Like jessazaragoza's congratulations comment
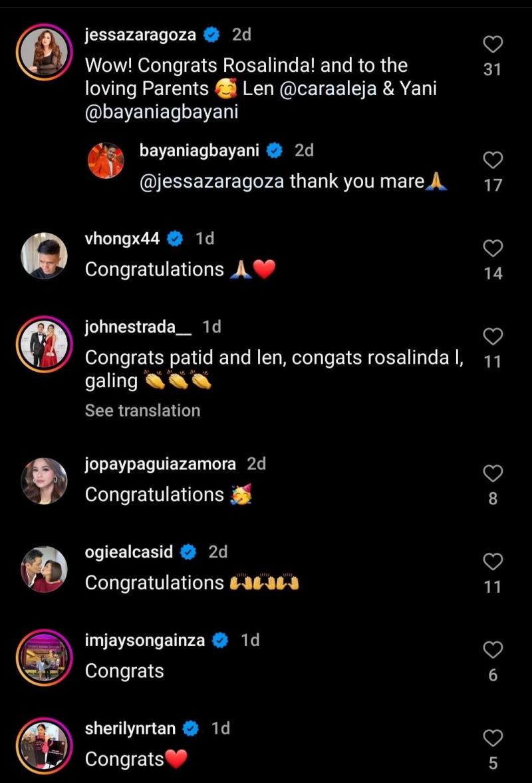 point(492,45)
